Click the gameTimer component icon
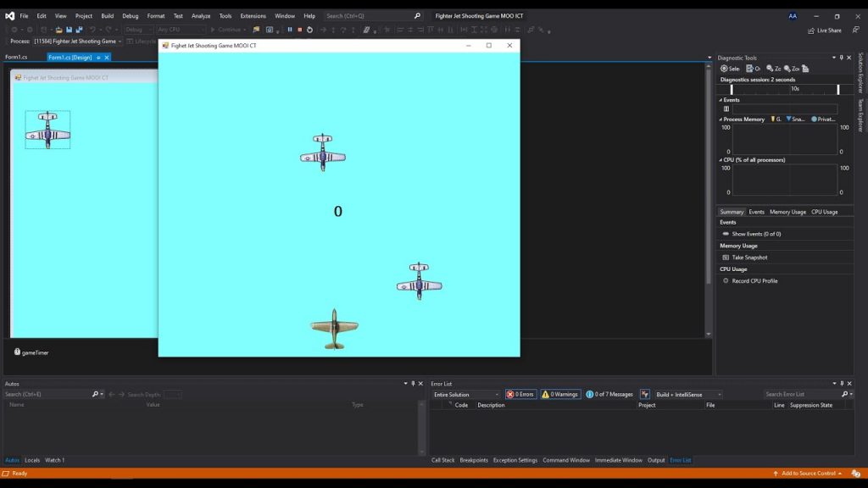The image size is (868, 488). click(19, 352)
